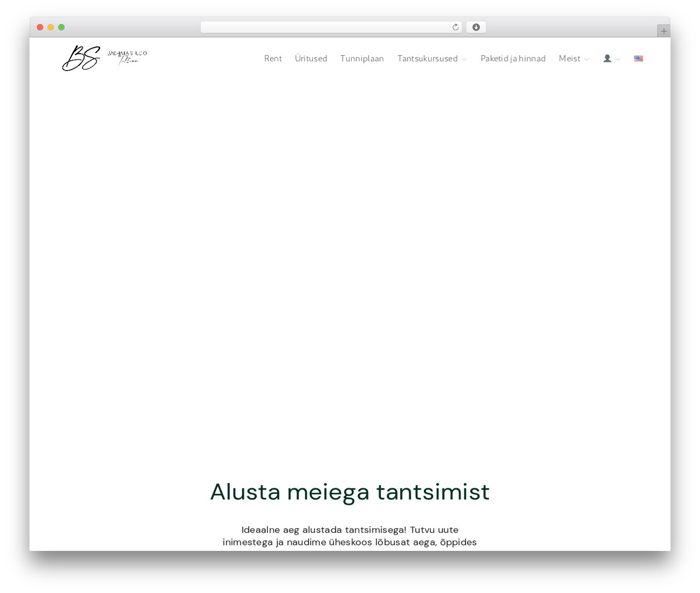
Task: Switch language using the flag icon
Action: 639,59
